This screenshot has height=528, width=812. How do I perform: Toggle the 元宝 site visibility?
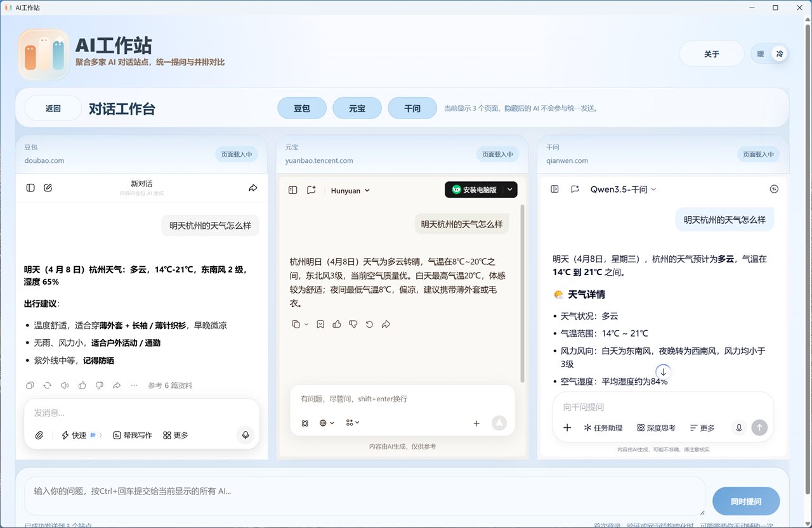(357, 108)
